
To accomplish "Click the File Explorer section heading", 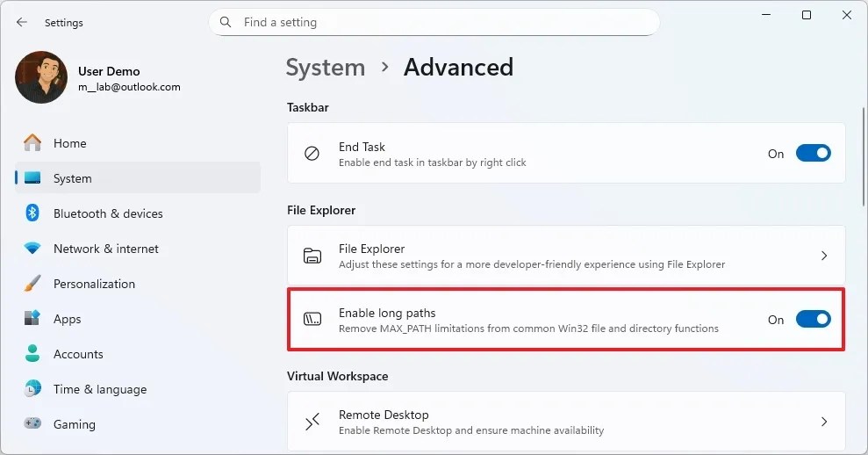I will click(x=321, y=211).
